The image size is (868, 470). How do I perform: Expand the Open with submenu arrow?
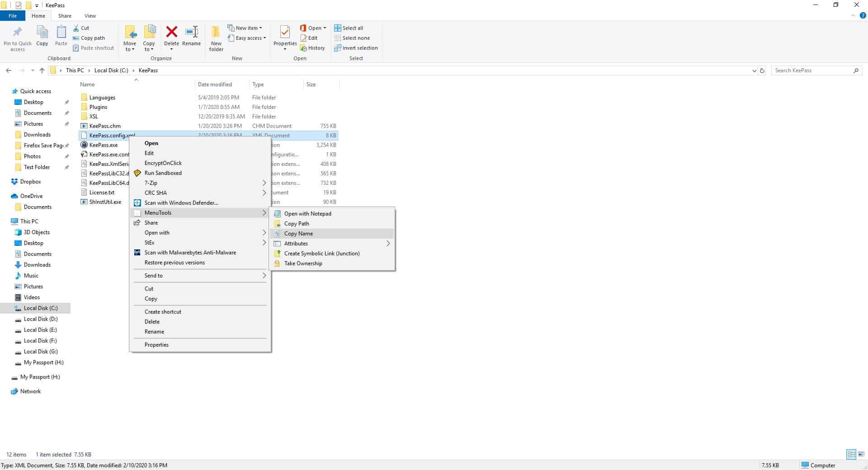click(264, 233)
